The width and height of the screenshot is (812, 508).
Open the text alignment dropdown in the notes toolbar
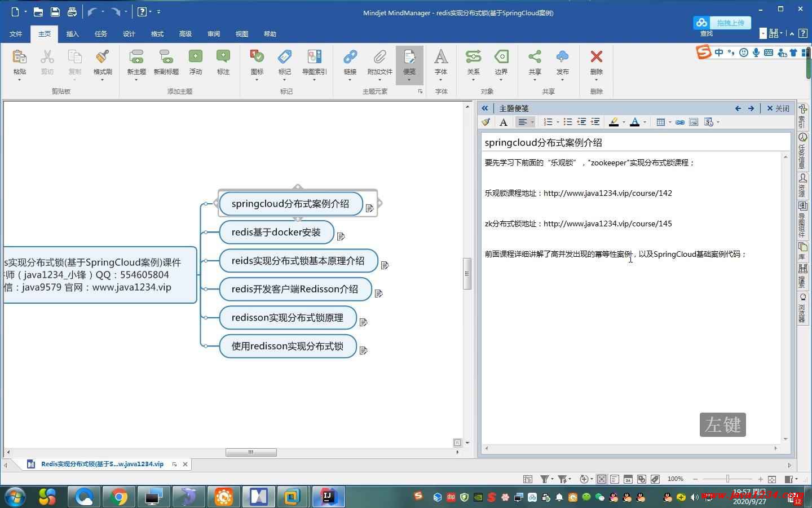tap(532, 122)
